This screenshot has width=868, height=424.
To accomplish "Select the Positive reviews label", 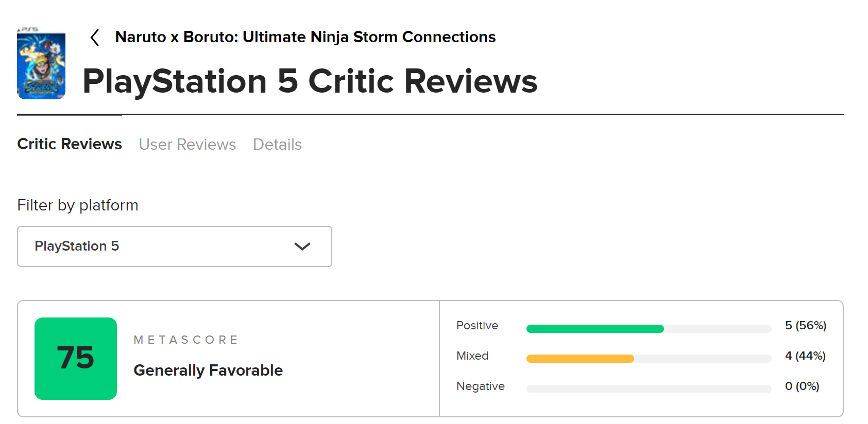I will pos(477,326).
